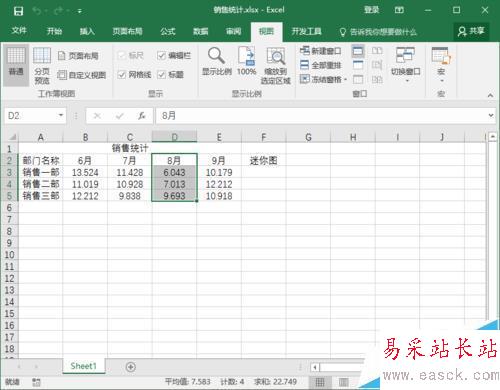This screenshot has width=500, height=390.
Task: Undo the last action
Action: coord(37,11)
